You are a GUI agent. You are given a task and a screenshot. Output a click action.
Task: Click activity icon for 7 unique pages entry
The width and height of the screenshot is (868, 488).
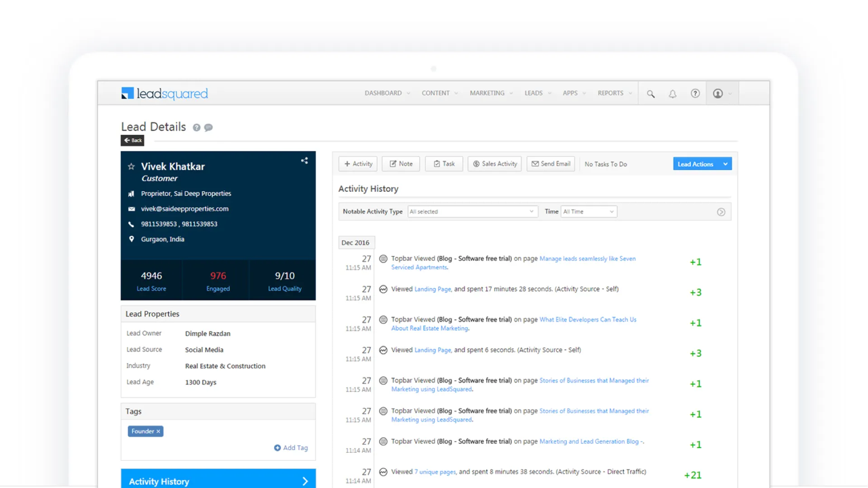coord(383,472)
